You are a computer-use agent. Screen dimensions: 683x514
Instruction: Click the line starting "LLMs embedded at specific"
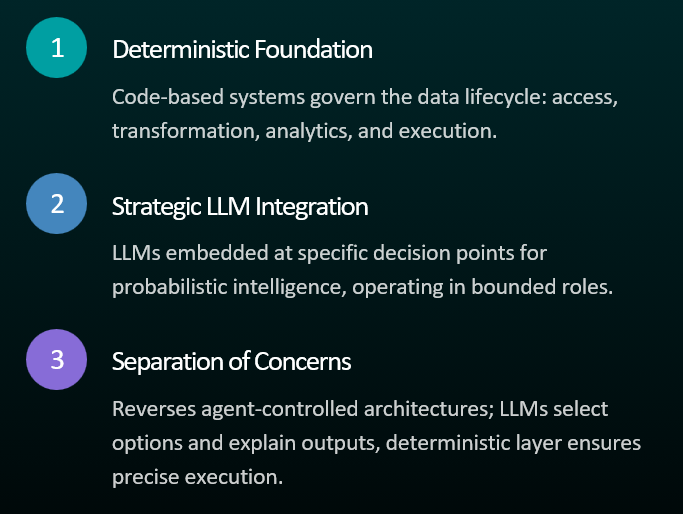coord(329,254)
